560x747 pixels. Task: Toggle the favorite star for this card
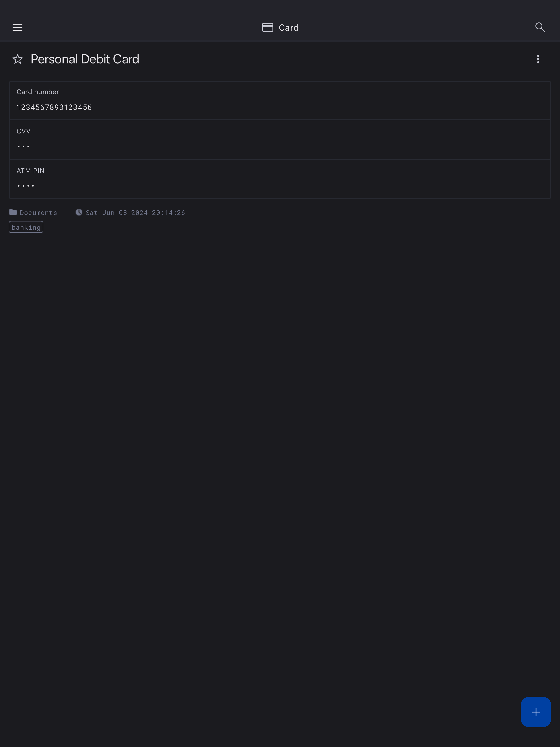pyautogui.click(x=17, y=59)
